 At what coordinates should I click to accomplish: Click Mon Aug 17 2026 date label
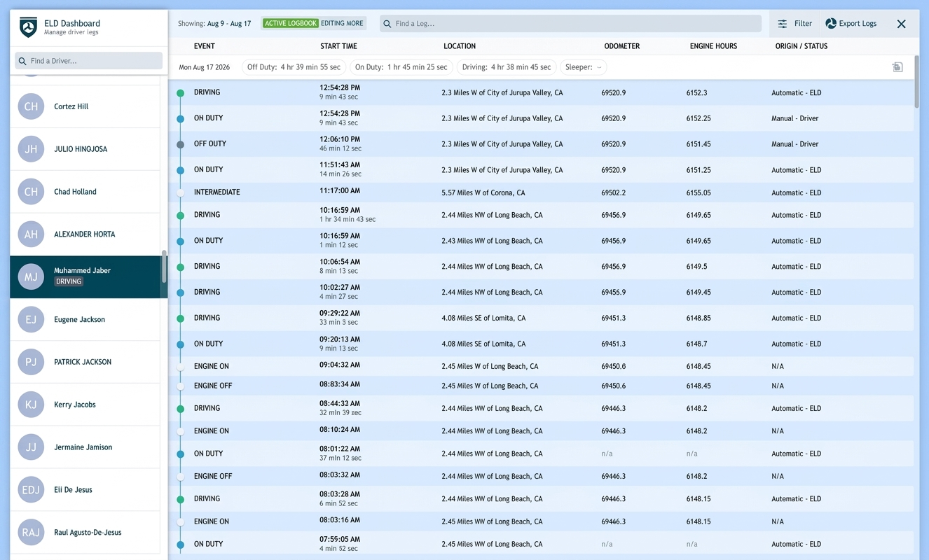point(205,68)
